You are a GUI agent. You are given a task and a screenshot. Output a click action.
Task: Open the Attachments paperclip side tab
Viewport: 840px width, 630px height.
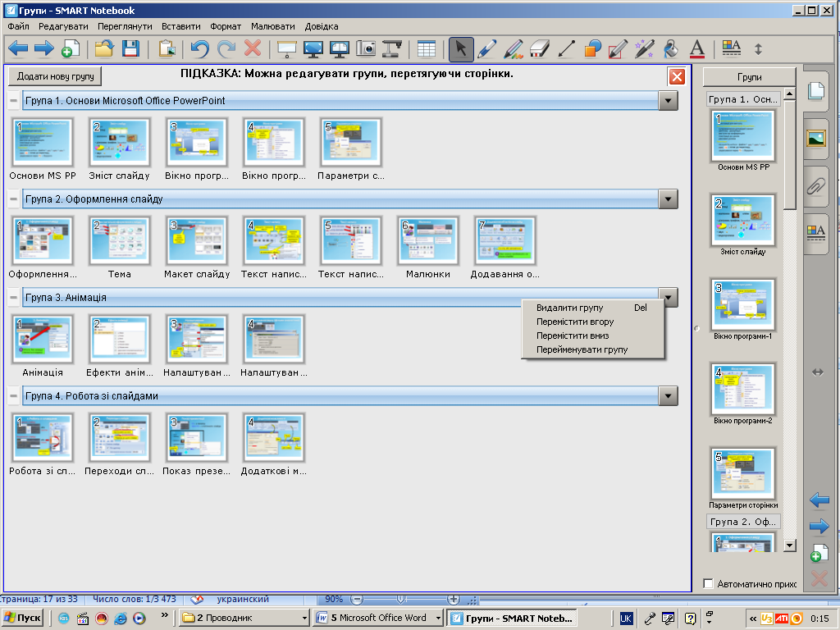[x=816, y=186]
